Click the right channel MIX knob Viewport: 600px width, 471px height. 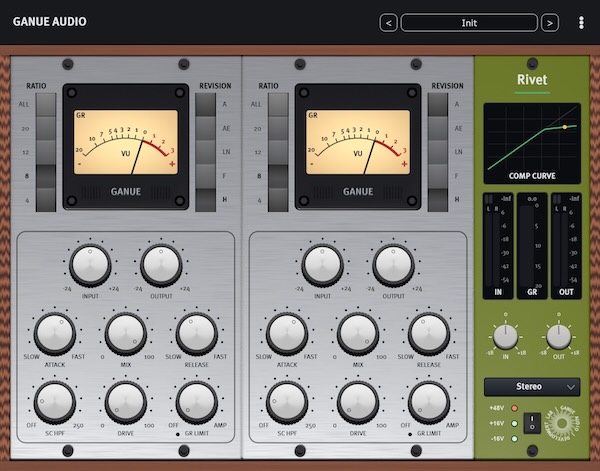point(358,334)
